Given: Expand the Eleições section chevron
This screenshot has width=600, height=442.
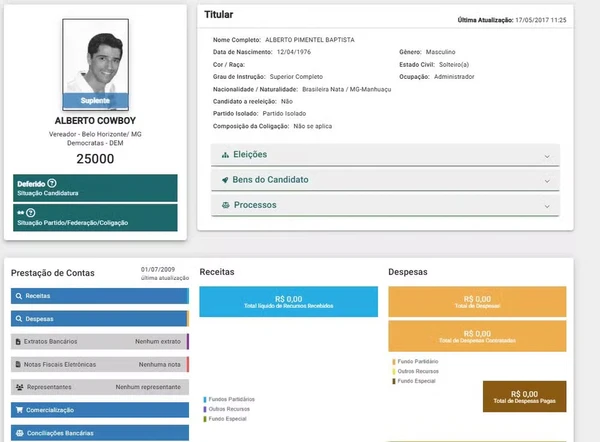Looking at the screenshot, I should [x=547, y=156].
